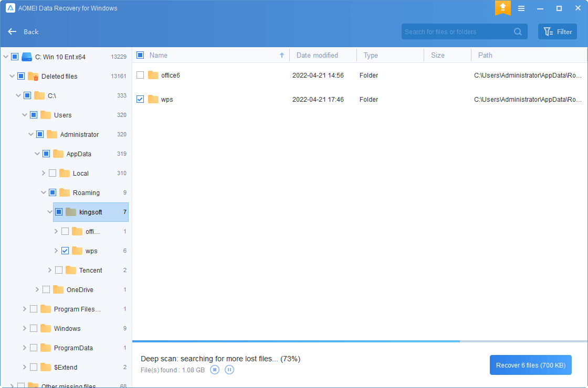Sort by the Type column header
The image size is (588, 388).
tap(371, 55)
